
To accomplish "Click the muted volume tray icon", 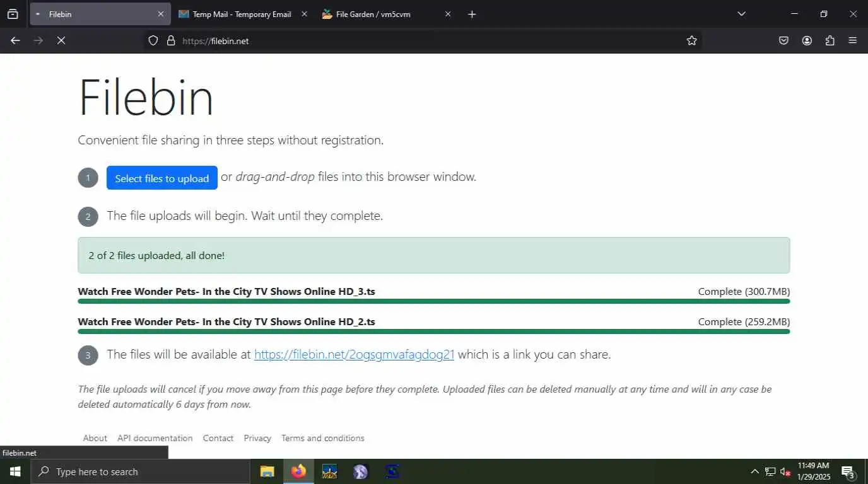I will pyautogui.click(x=785, y=471).
